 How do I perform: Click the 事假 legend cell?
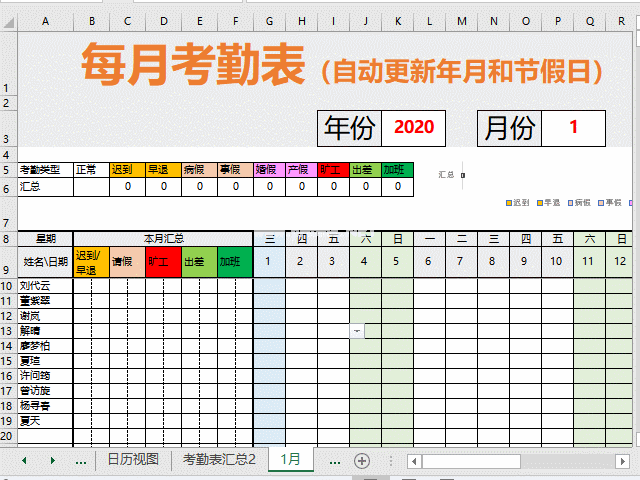(235, 170)
